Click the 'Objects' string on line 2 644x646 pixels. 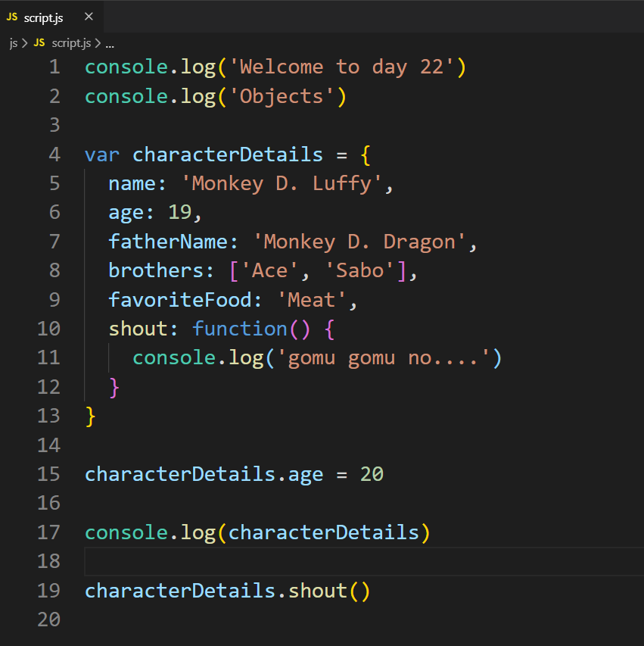[282, 96]
